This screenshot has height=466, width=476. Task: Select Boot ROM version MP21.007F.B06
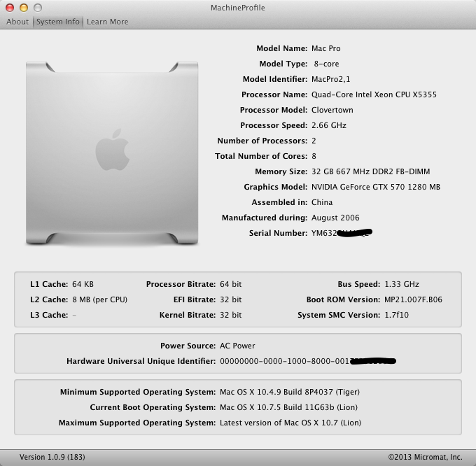click(x=413, y=299)
